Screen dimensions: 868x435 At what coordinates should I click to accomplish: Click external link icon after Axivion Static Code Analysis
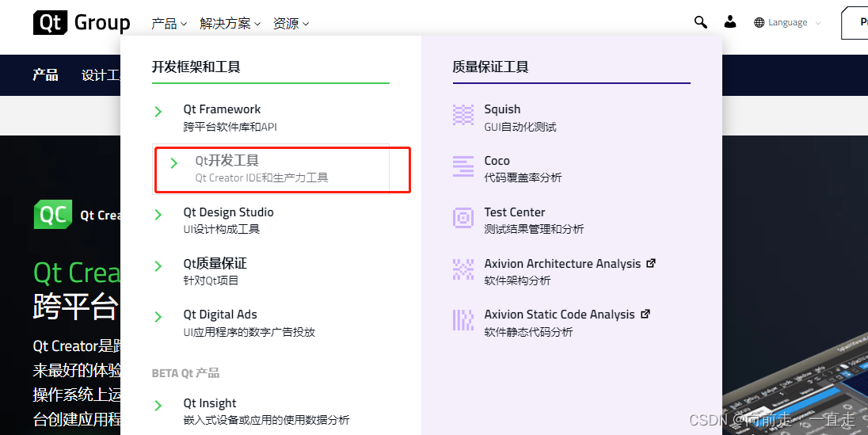[645, 315]
